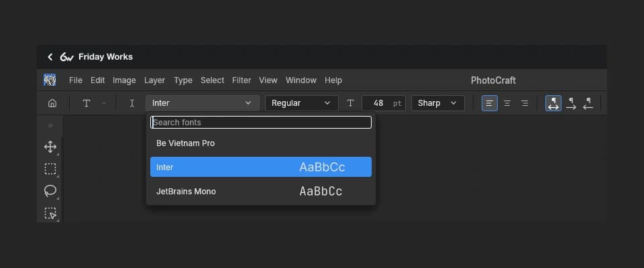The image size is (644, 268).
Task: Click the Friday Works title
Action: (x=105, y=57)
